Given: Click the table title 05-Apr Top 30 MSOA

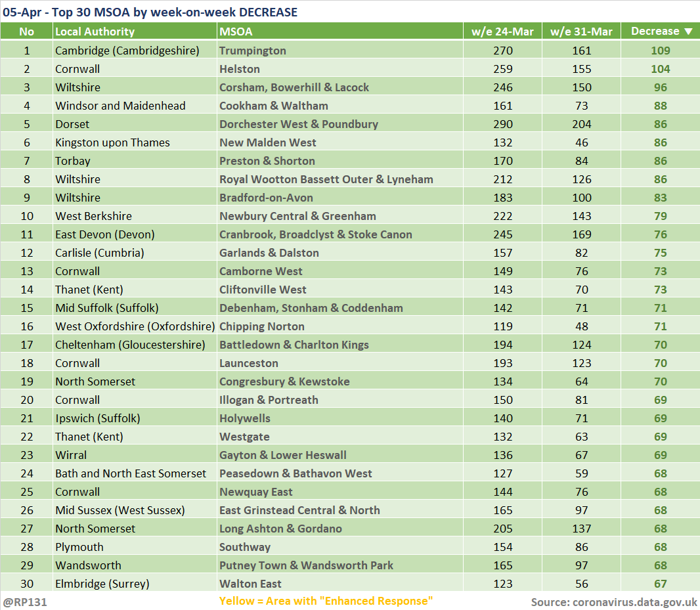Looking at the screenshot, I should pos(150,12).
